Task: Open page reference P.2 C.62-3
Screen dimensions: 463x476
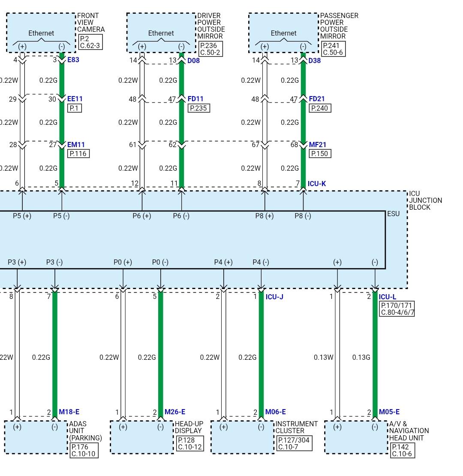Action: click(x=90, y=42)
